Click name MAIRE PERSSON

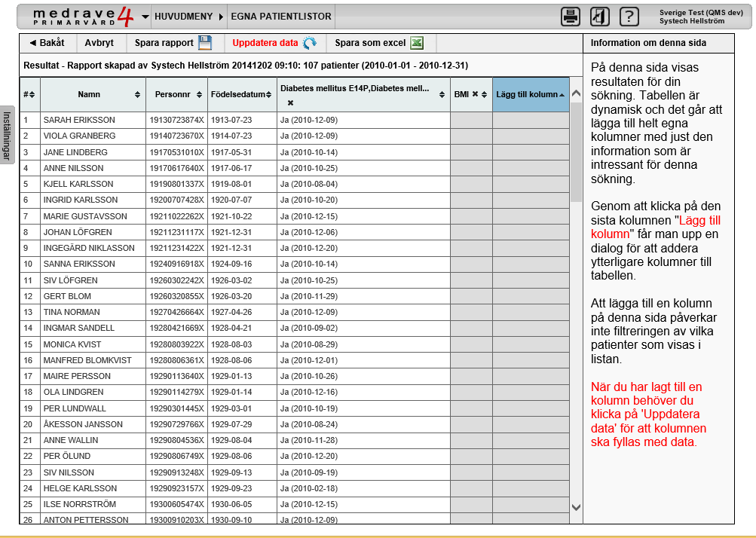[77, 376]
